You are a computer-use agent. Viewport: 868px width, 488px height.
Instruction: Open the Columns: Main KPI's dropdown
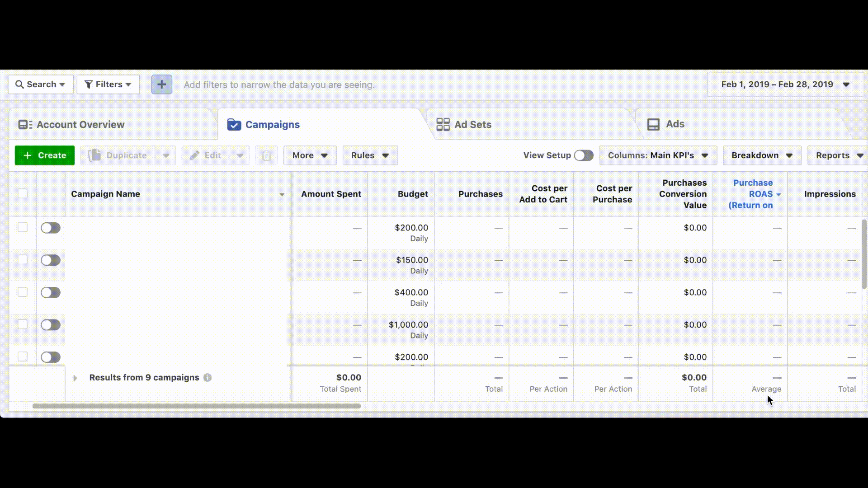click(x=658, y=155)
